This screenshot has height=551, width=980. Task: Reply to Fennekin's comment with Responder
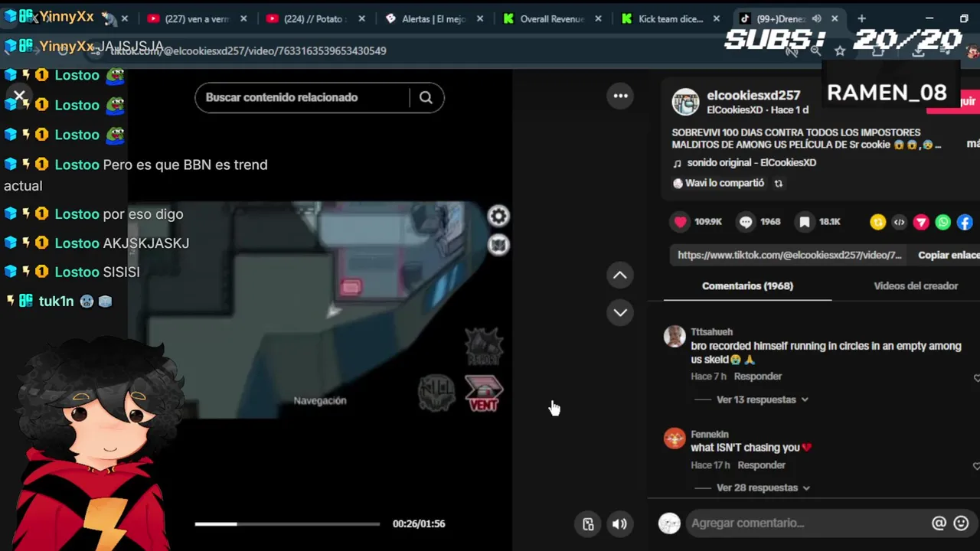(761, 465)
